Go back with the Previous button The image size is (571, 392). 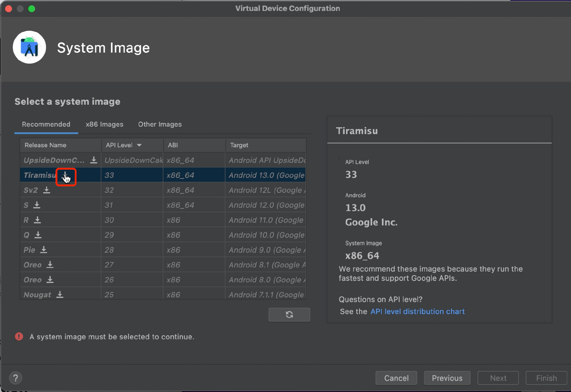point(447,378)
